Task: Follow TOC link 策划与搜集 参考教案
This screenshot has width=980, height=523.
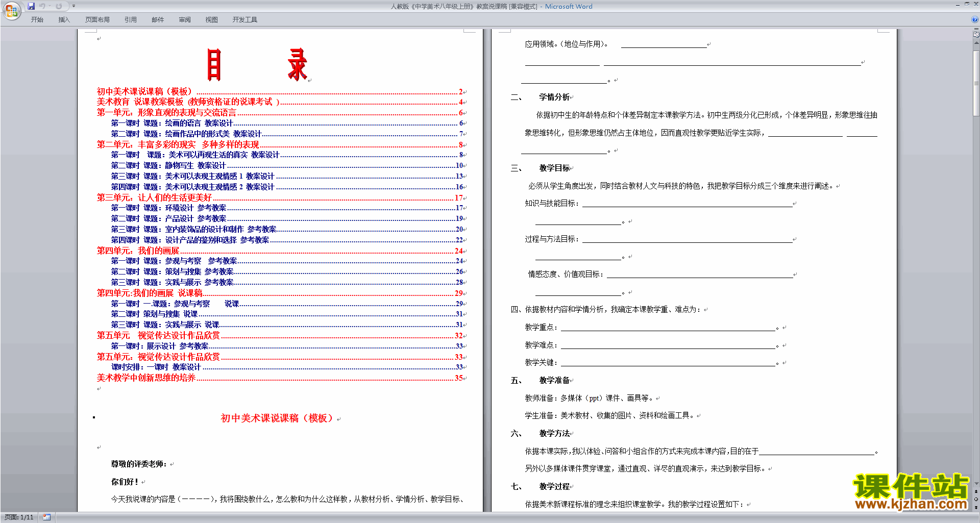Action: (x=287, y=271)
